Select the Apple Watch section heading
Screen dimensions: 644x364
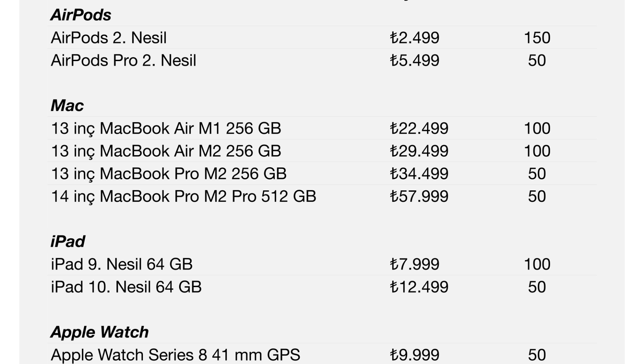coord(100,332)
